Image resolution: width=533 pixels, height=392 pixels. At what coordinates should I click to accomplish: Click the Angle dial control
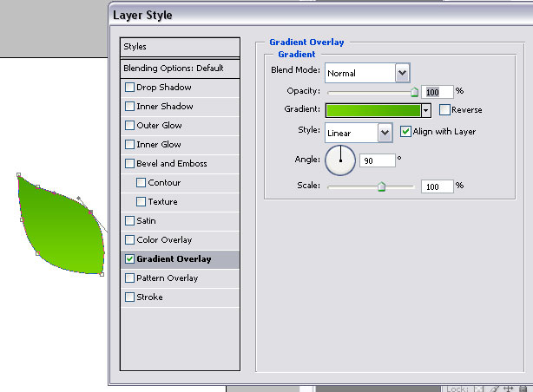coord(340,160)
